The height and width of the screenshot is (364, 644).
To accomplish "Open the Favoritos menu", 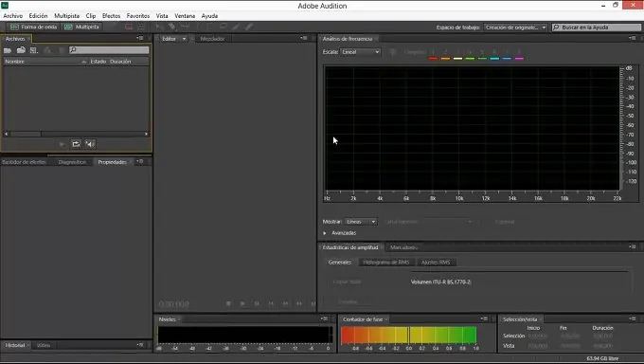I will [138, 15].
